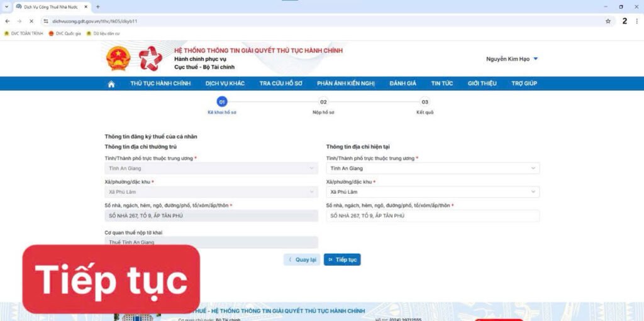Click the home icon in navigation bar

[x=111, y=84]
